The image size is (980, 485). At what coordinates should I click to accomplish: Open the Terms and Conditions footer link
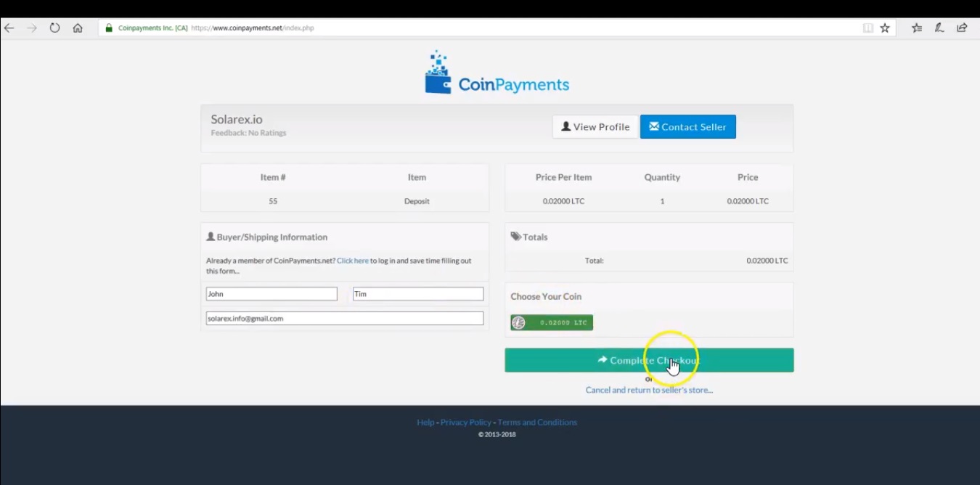pos(537,422)
